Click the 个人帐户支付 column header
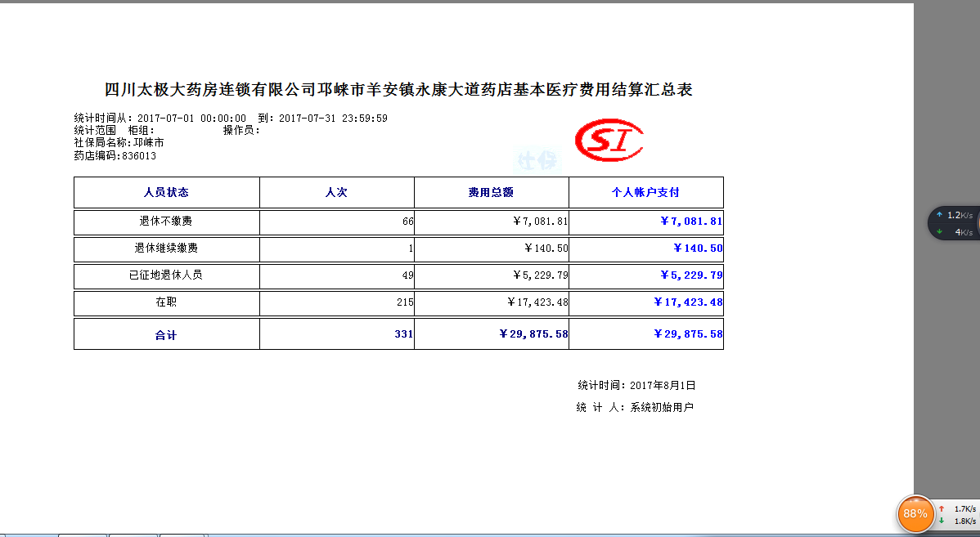Viewport: 980px width, 537px height. tap(645, 192)
